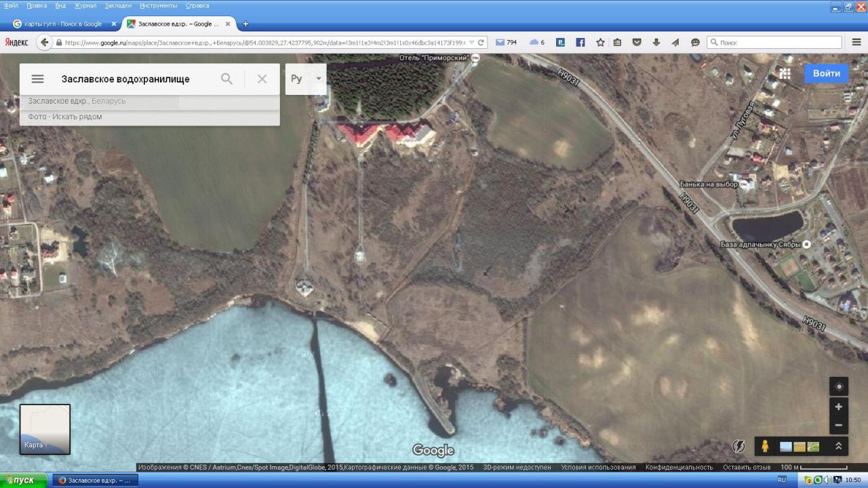Zoom out using the minus button

[839, 425]
